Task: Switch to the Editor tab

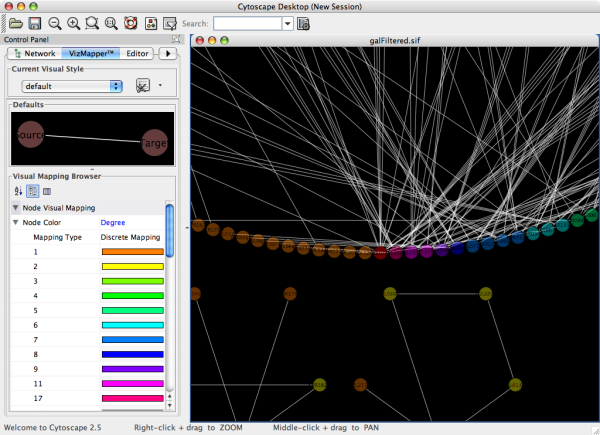Action: 137,53
